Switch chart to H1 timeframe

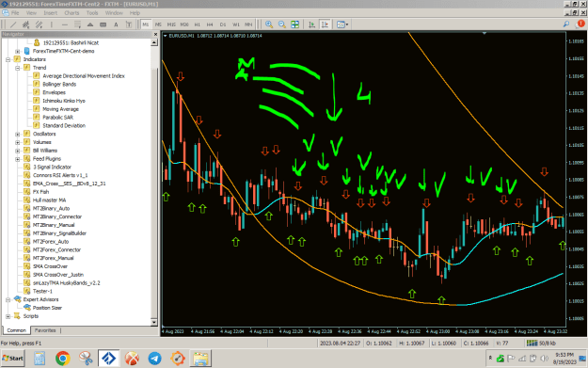pos(198,24)
